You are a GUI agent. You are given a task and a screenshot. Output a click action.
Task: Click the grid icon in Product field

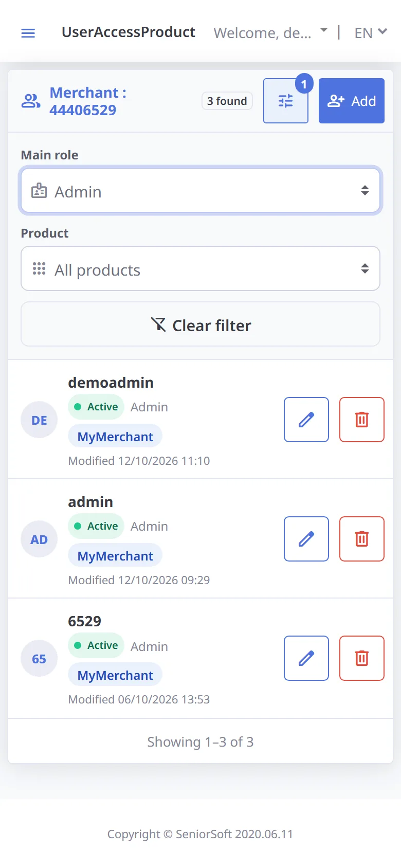(39, 268)
